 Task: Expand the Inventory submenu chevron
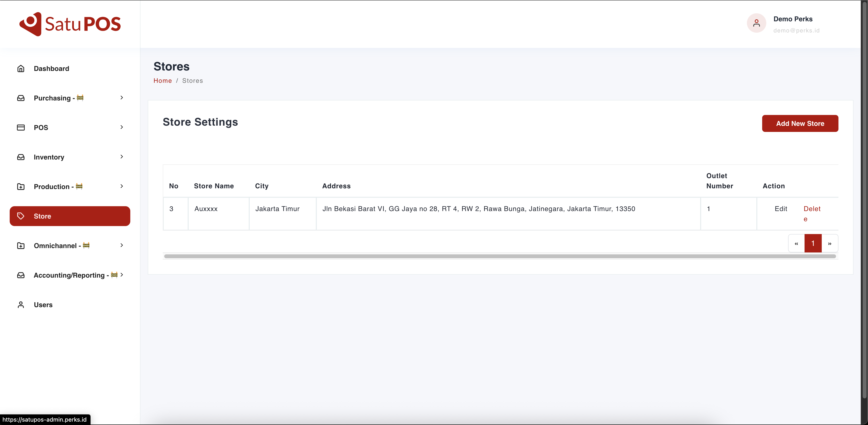pos(122,157)
